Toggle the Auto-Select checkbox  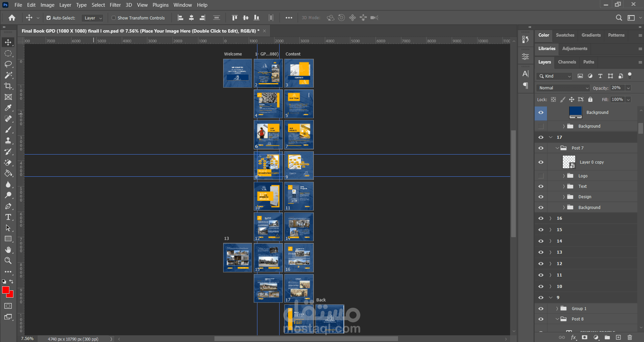49,18
